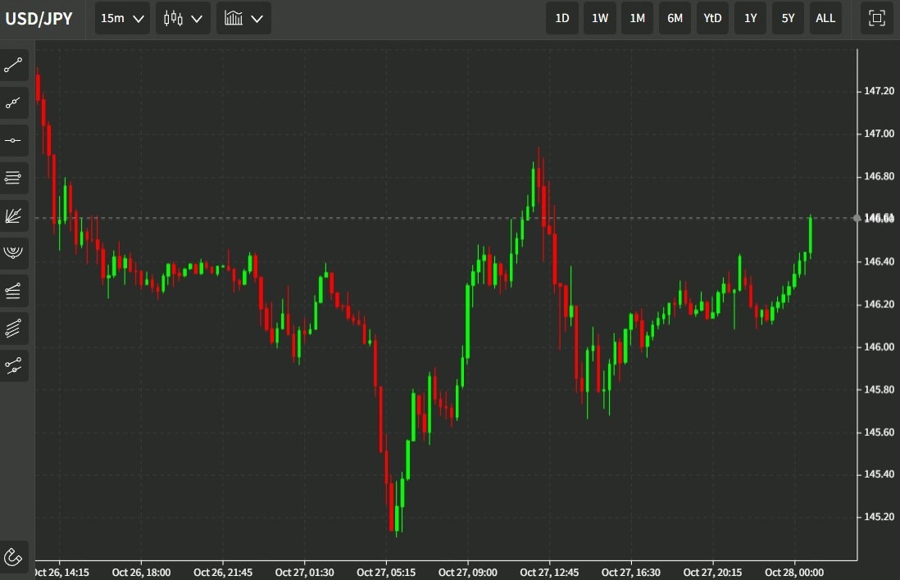Open the candlestick chart type dropdown
The width and height of the screenshot is (900, 580).
click(183, 17)
